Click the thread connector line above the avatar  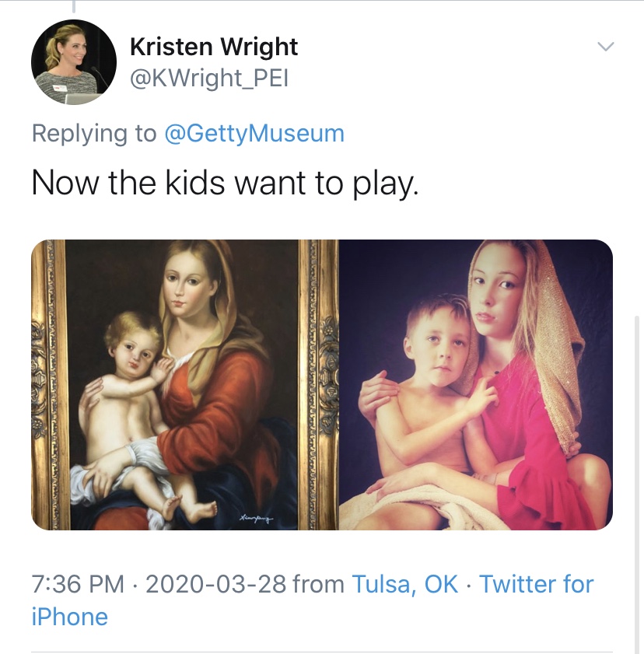[x=75, y=8]
